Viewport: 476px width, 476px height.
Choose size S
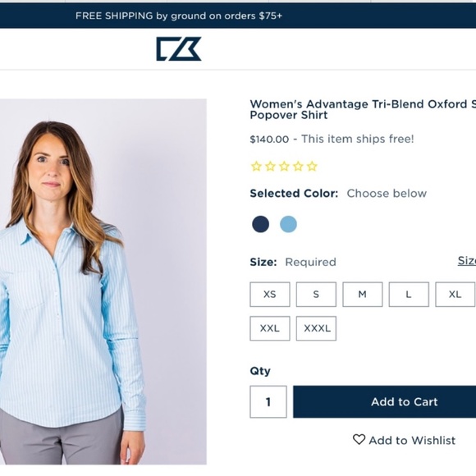(x=316, y=294)
